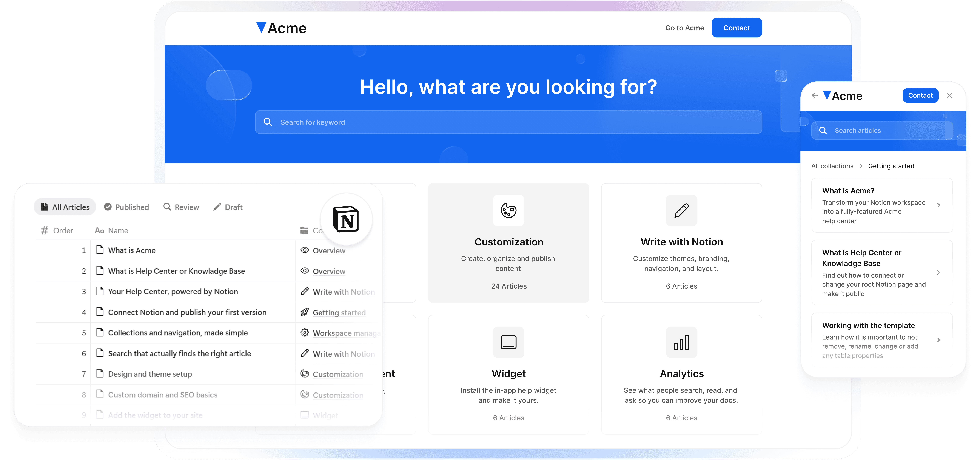
Task: Click the back arrow in the mobile help widget
Action: pos(815,96)
